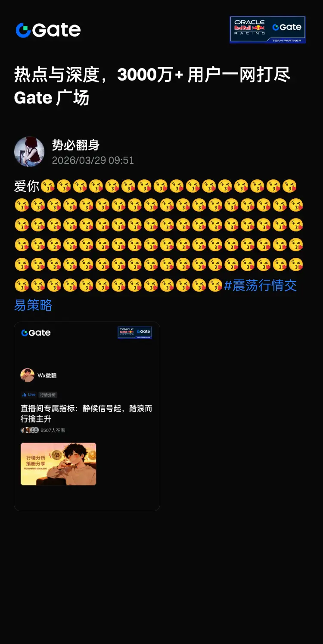Click the Gate 广场 heading text
Screen dimensions: 323x644
coord(52,98)
